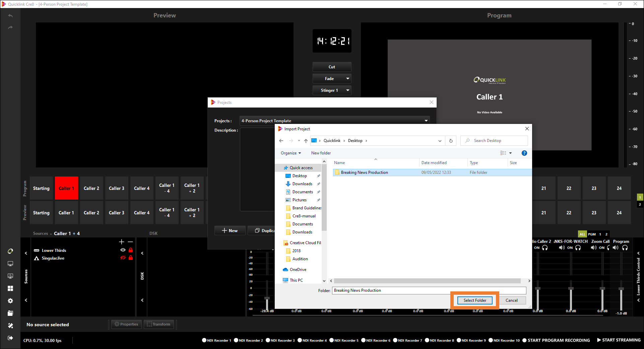Viewport: 644px width, 349px height.
Task: Show the Singular.live source
Action: click(123, 258)
